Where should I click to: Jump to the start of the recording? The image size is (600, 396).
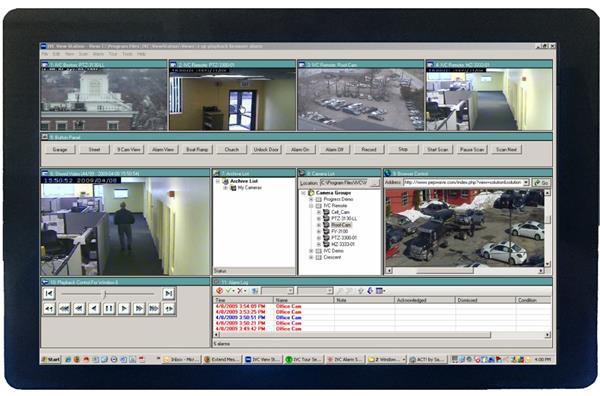coord(49,293)
